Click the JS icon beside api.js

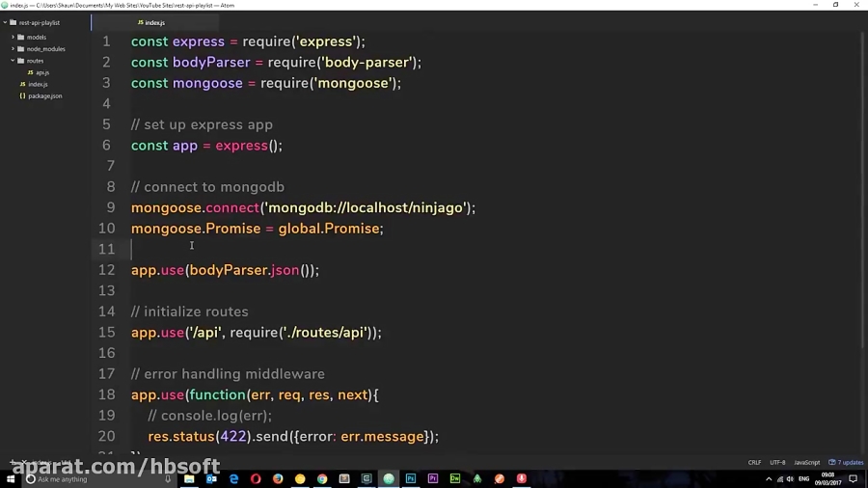click(x=31, y=72)
